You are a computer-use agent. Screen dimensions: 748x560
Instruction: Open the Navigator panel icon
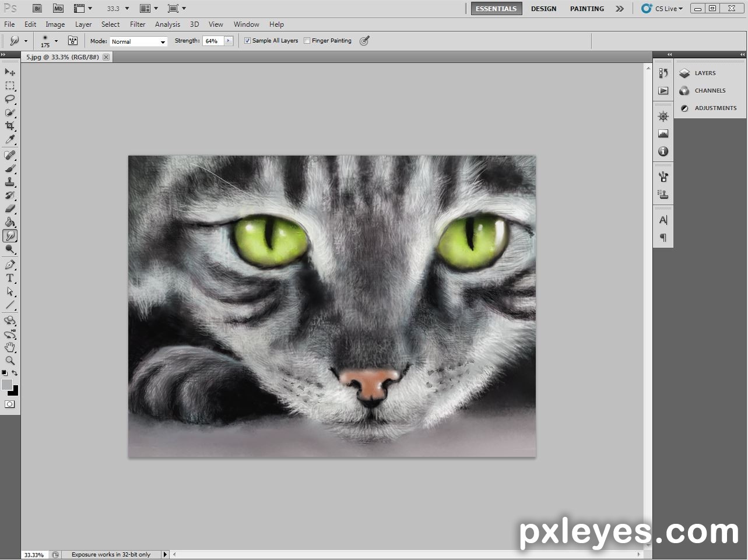click(x=663, y=116)
